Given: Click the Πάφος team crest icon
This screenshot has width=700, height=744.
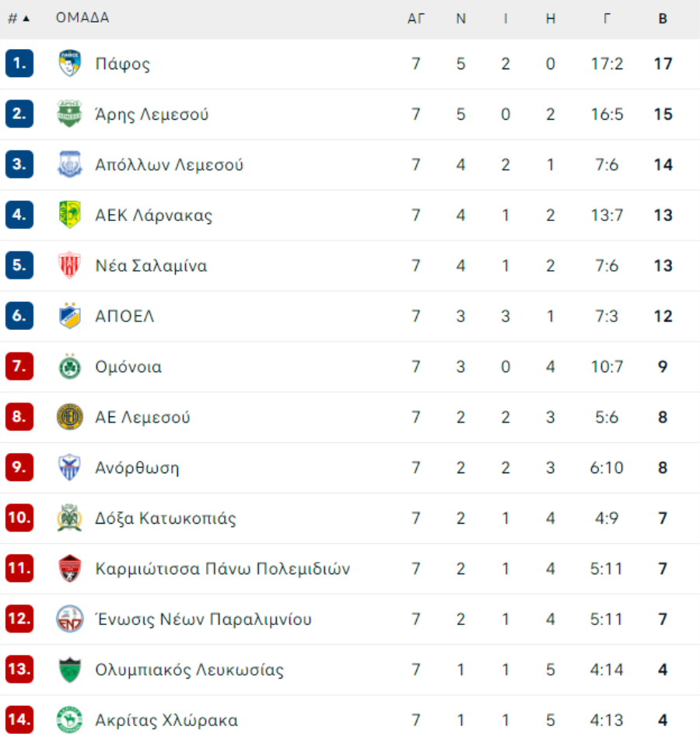Looking at the screenshot, I should tap(70, 63).
